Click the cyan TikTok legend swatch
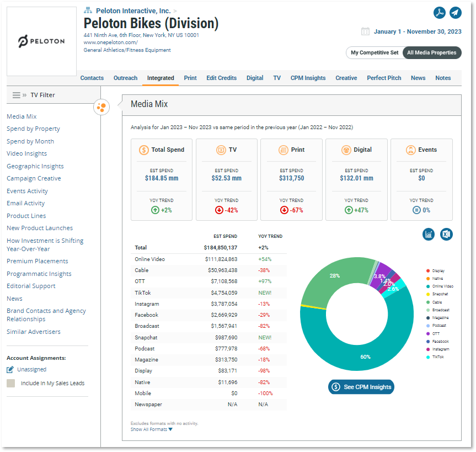This screenshot has height=452, width=476. [427, 357]
